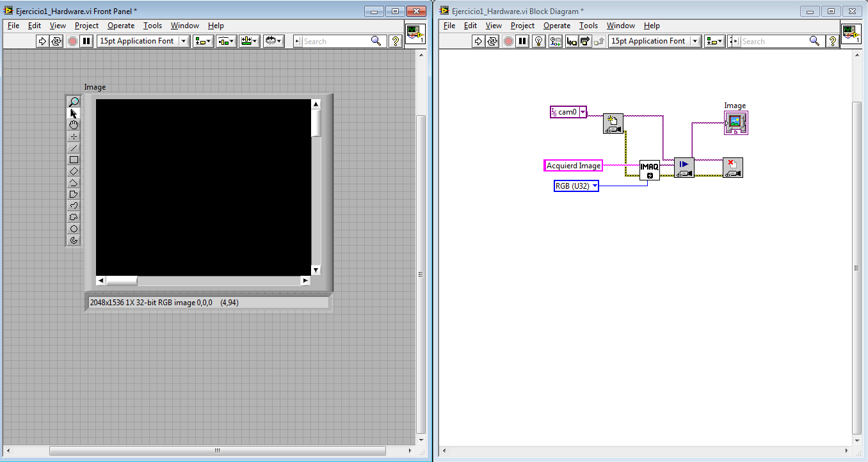Screen dimensions: 868x462
Task: Open Tools menu in Front Panel window
Action: pyautogui.click(x=152, y=26)
